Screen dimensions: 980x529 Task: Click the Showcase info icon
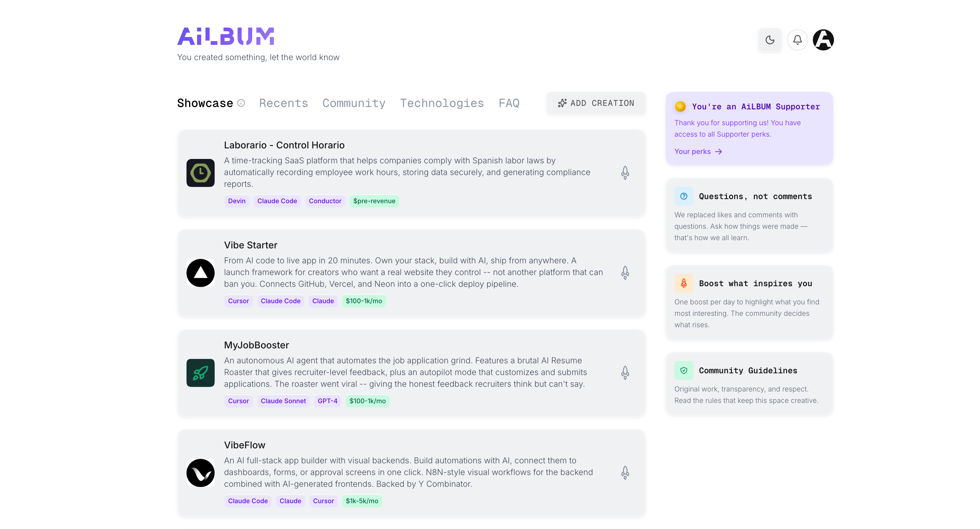pyautogui.click(x=241, y=103)
